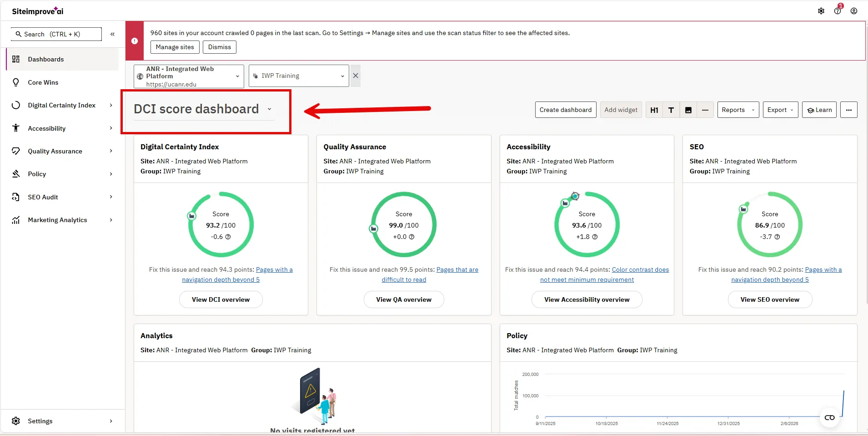Open SEO Audit from the sidebar
Viewport: 868px width, 436px height.
click(x=44, y=197)
